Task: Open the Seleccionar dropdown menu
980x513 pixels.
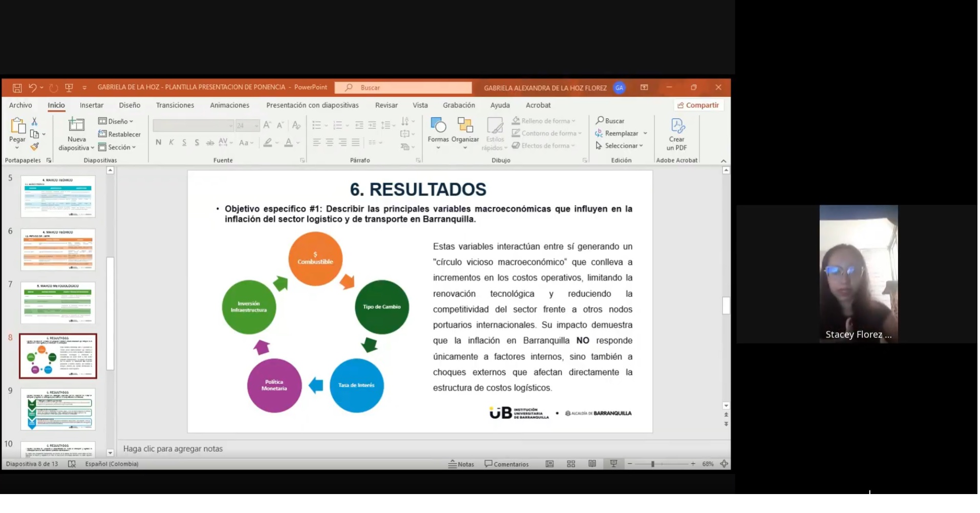Action: [x=620, y=146]
